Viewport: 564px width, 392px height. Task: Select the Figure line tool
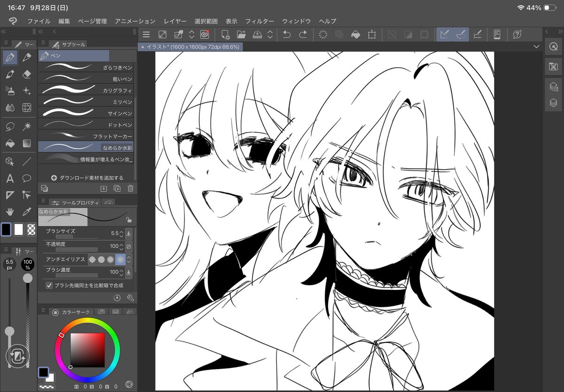[x=27, y=162]
